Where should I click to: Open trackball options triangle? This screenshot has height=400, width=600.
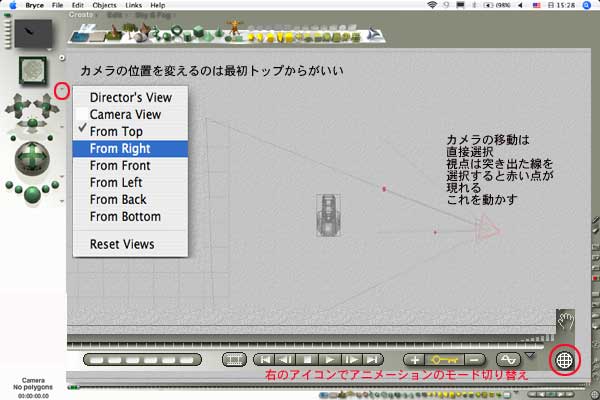click(x=62, y=176)
